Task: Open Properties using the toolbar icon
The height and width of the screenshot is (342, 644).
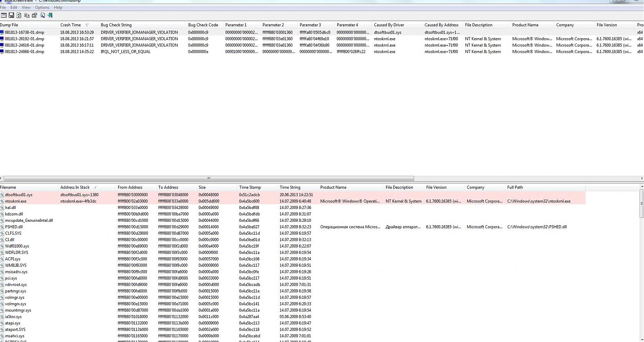Action: pos(34,15)
